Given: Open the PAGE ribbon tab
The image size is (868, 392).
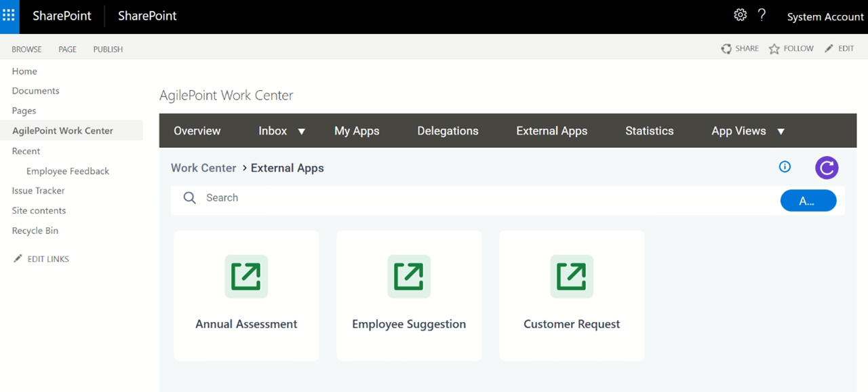Looking at the screenshot, I should pos(67,50).
